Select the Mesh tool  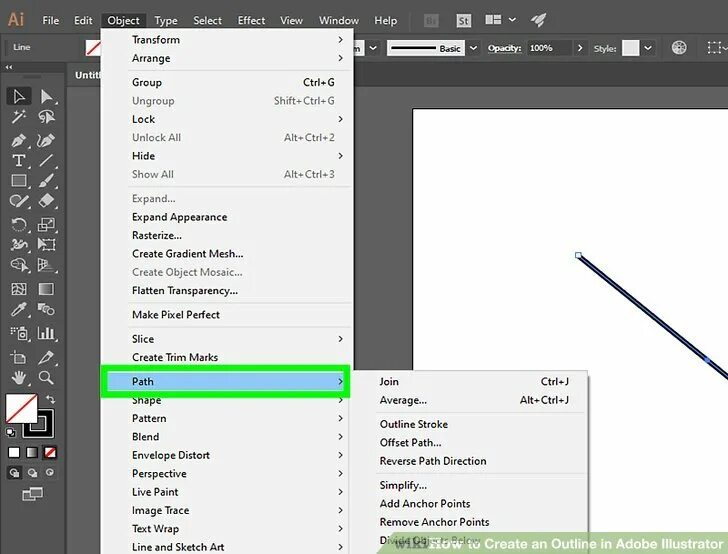19,289
